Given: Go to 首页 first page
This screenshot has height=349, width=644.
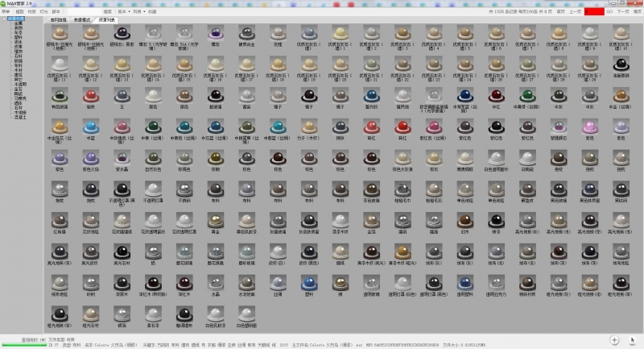Looking at the screenshot, I should [560, 11].
